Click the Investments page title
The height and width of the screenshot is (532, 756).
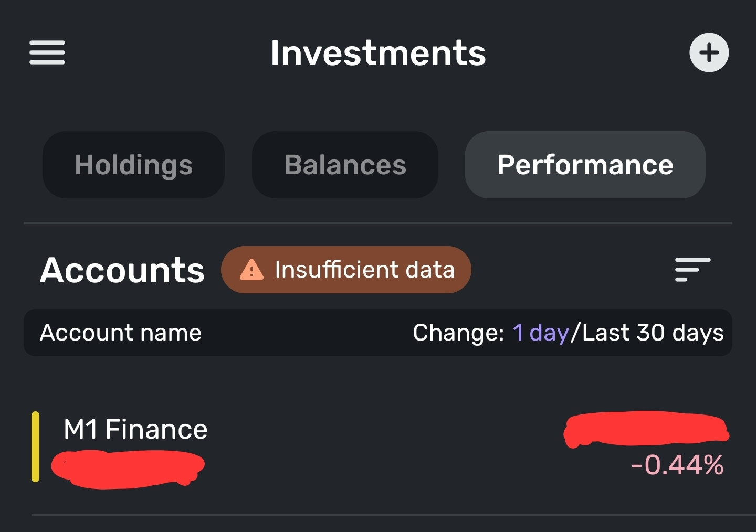coord(378,53)
